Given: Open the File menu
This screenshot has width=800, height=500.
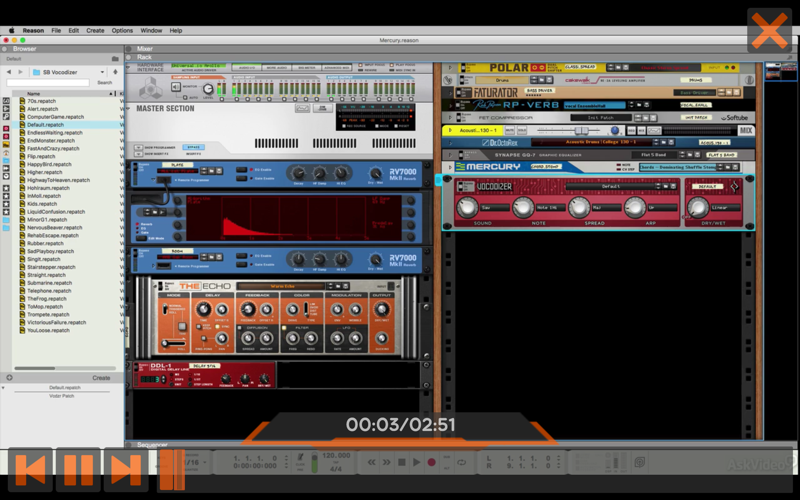Looking at the screenshot, I should click(56, 31).
